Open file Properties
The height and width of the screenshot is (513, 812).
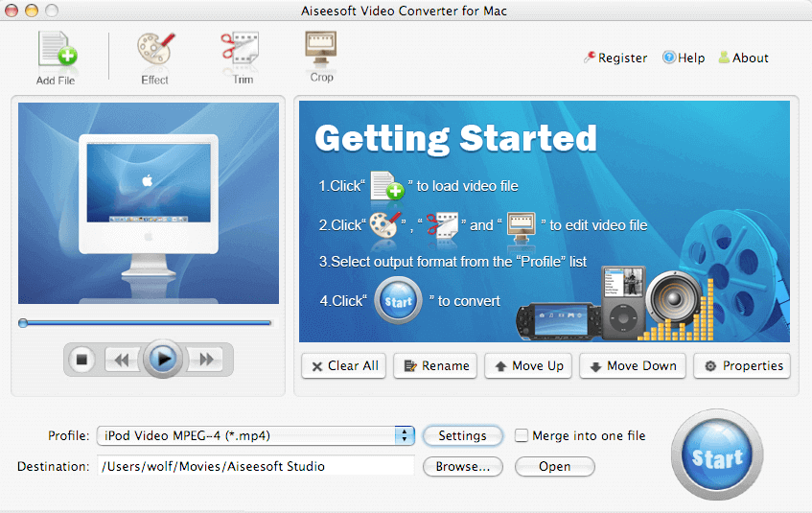(x=742, y=366)
